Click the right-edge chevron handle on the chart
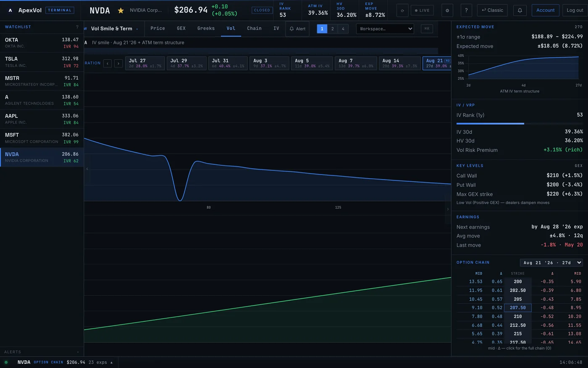Screen dimensions: 588x368 coord(448,209)
